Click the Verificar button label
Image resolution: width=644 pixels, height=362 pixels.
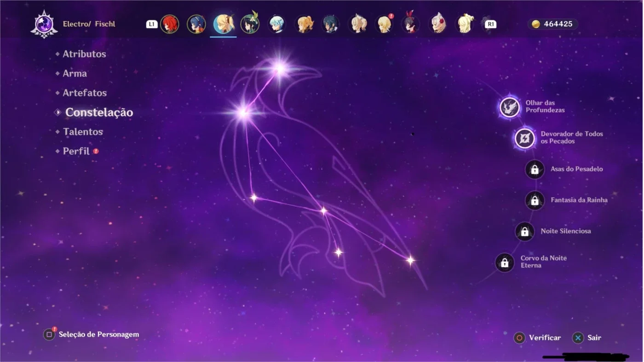pyautogui.click(x=545, y=338)
